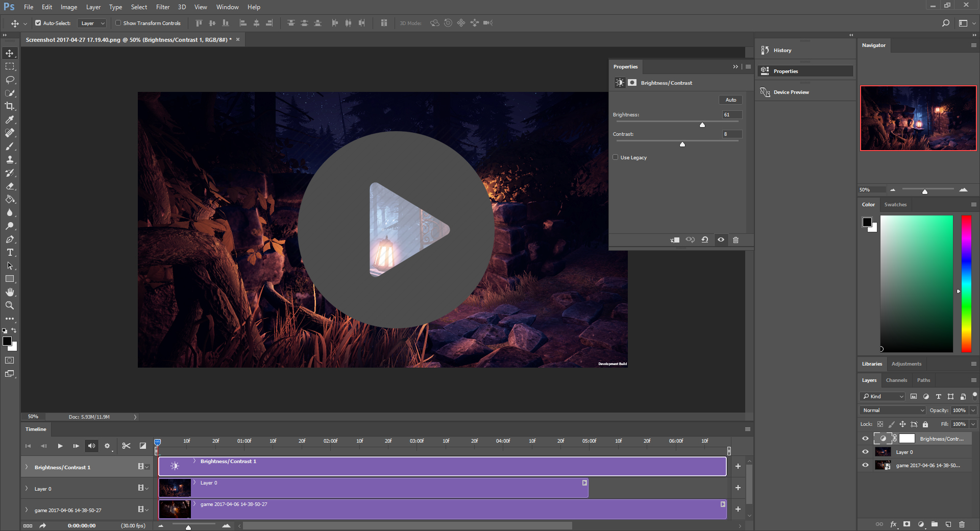Add media to Layer 0 track
The width and height of the screenshot is (980, 531).
(738, 488)
